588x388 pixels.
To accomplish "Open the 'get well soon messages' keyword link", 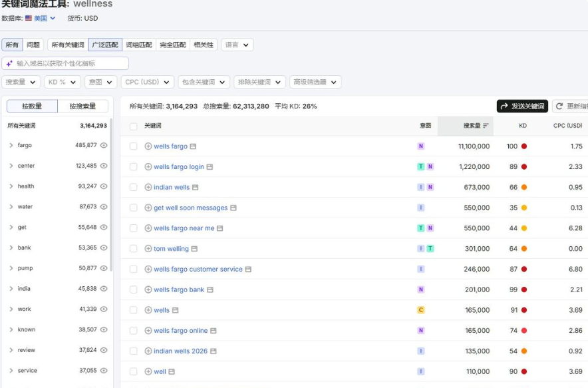I will coord(190,208).
